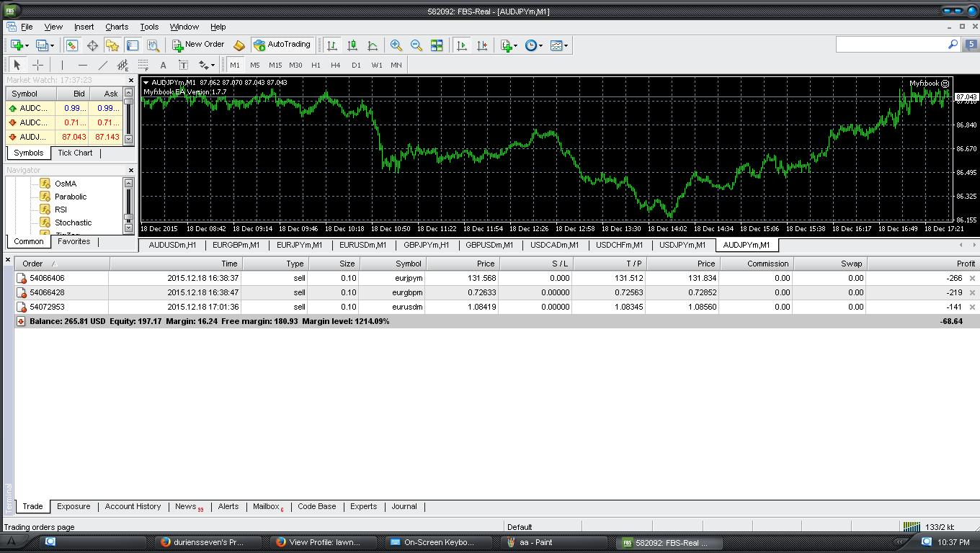
Task: Open the Charts menu
Action: click(116, 27)
